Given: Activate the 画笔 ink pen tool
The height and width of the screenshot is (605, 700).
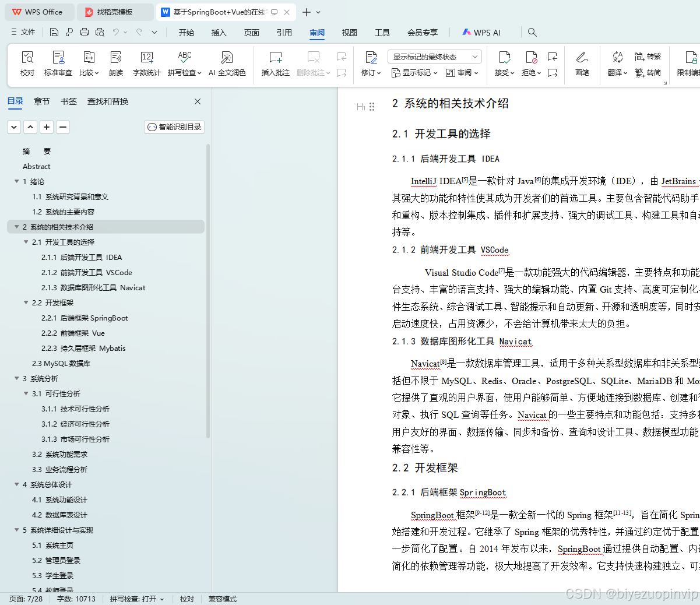Looking at the screenshot, I should pos(582,64).
